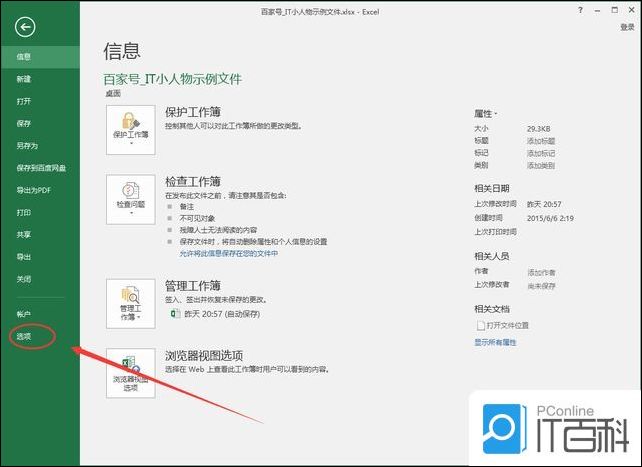This screenshot has width=642, height=467.
Task: Click 打开文件位置 (Open file location)
Action: click(507, 325)
